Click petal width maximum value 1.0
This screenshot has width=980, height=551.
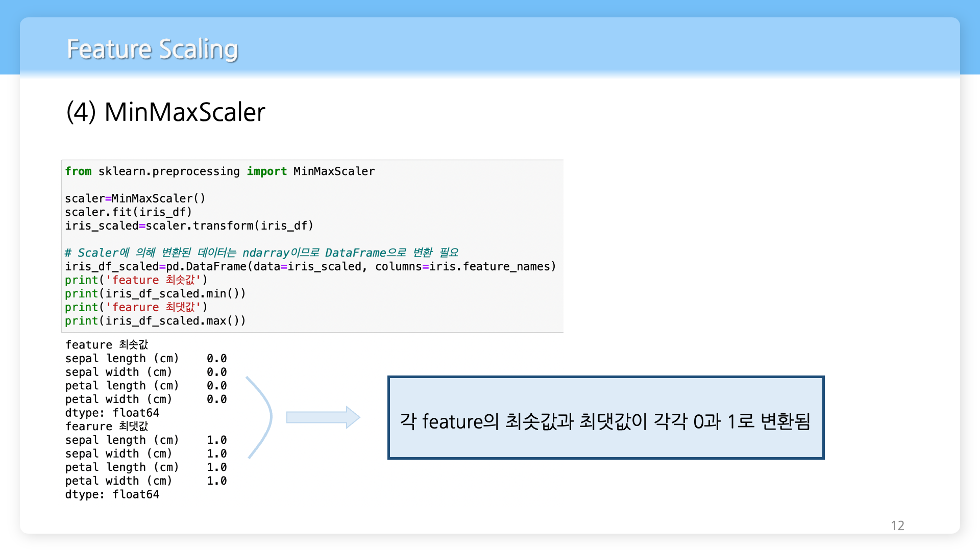click(x=216, y=481)
